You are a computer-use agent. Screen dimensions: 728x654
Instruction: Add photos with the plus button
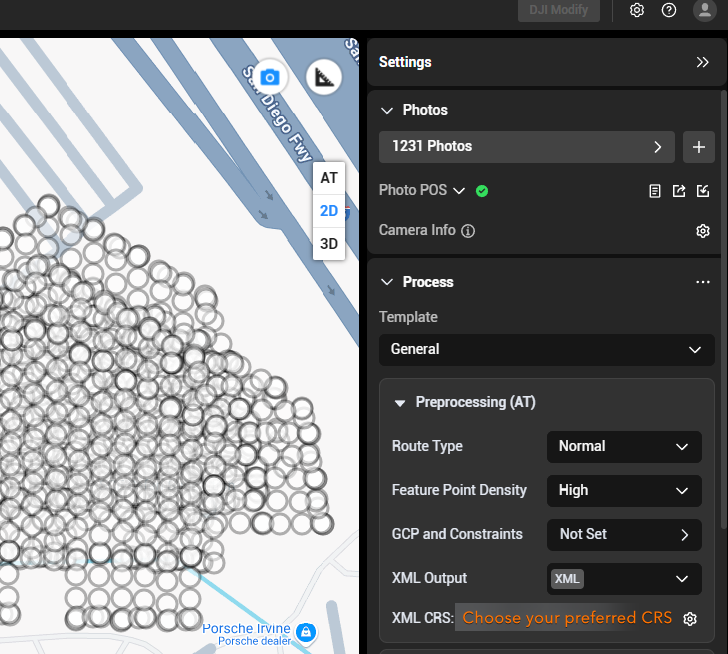click(699, 147)
